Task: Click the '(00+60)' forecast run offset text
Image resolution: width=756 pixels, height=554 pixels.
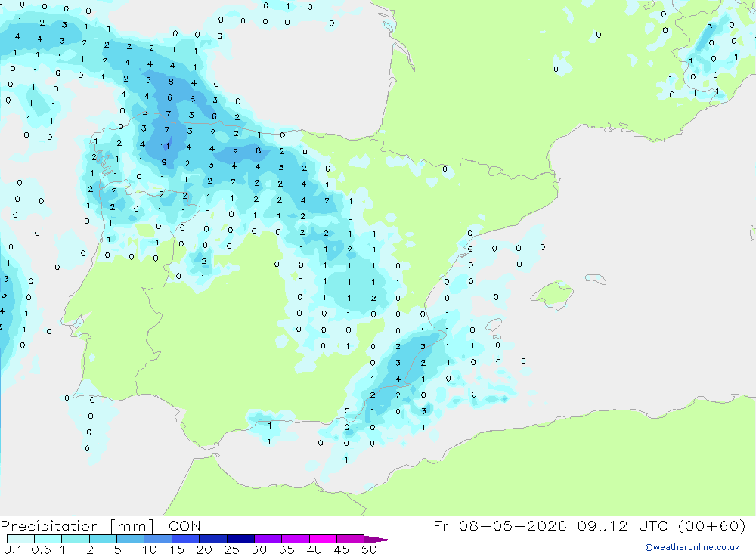Action: click(711, 525)
